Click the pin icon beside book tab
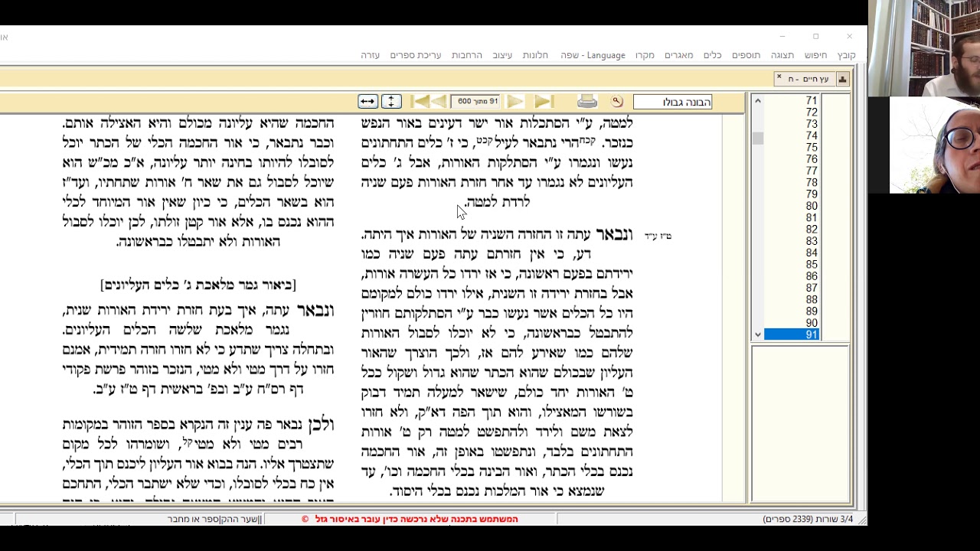The image size is (980, 551). pyautogui.click(x=842, y=79)
